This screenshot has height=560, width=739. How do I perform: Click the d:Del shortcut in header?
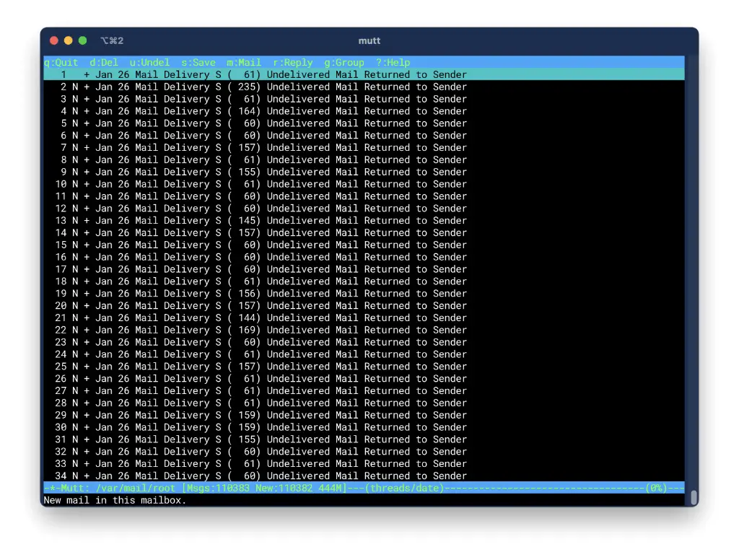tap(104, 63)
